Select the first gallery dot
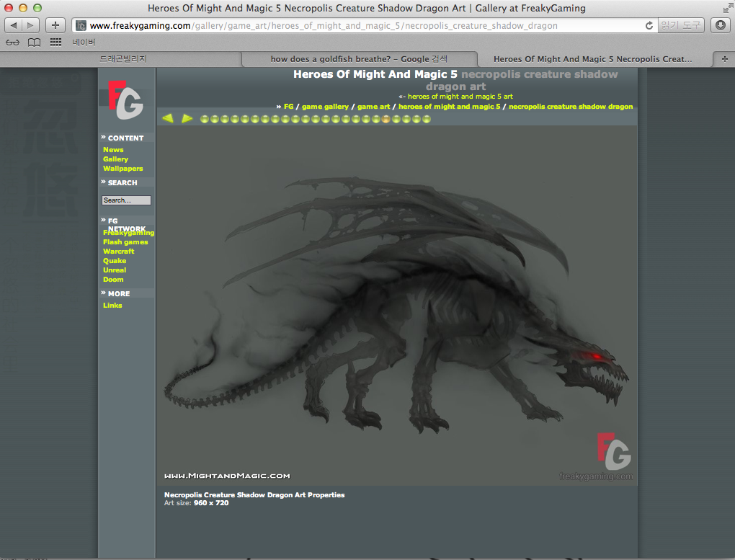This screenshot has width=735, height=560. click(x=204, y=119)
